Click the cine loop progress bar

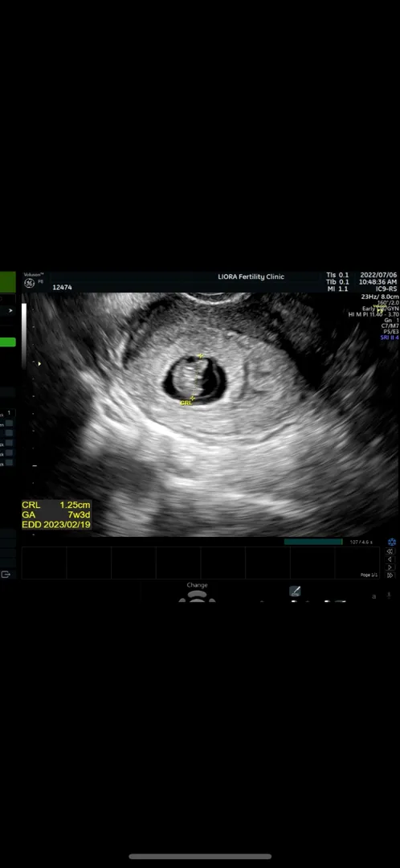click(x=313, y=542)
